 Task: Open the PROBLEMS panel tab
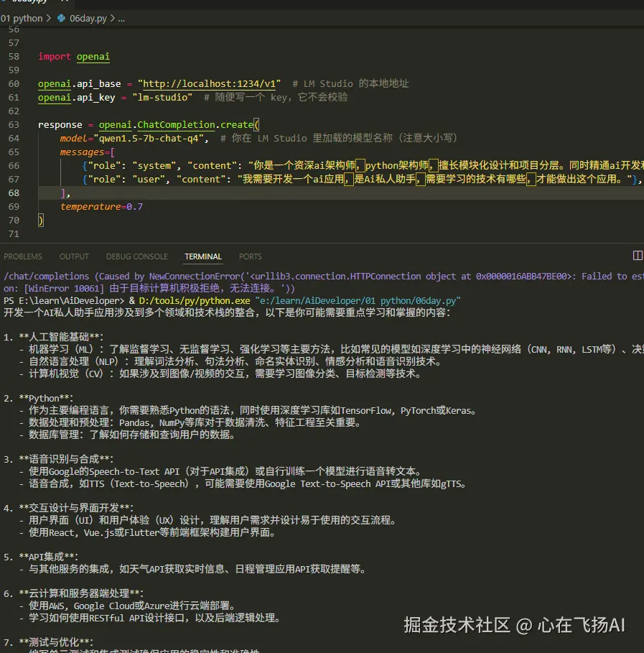click(23, 256)
